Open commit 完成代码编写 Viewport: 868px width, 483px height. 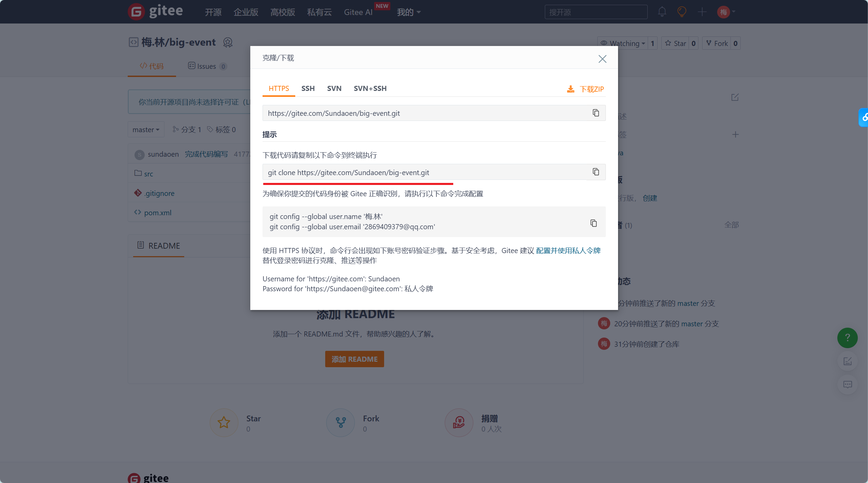tap(206, 154)
